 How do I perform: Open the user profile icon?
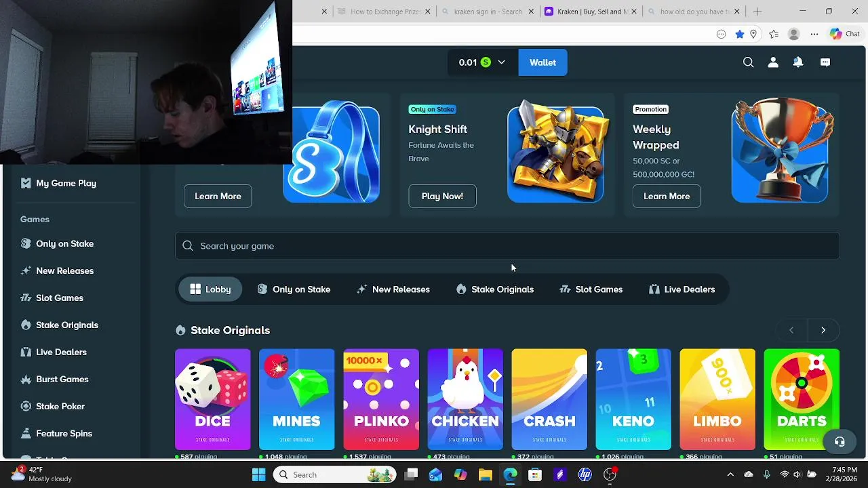click(773, 62)
